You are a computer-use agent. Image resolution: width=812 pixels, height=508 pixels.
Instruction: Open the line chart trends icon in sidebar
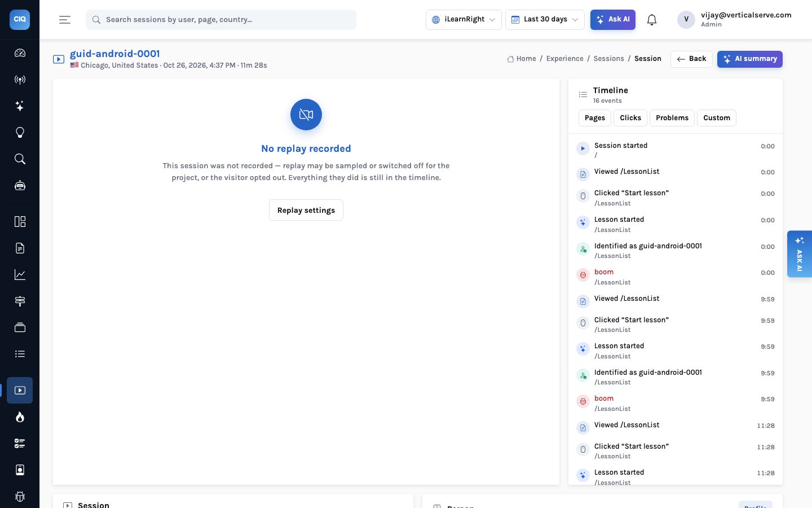click(x=20, y=274)
